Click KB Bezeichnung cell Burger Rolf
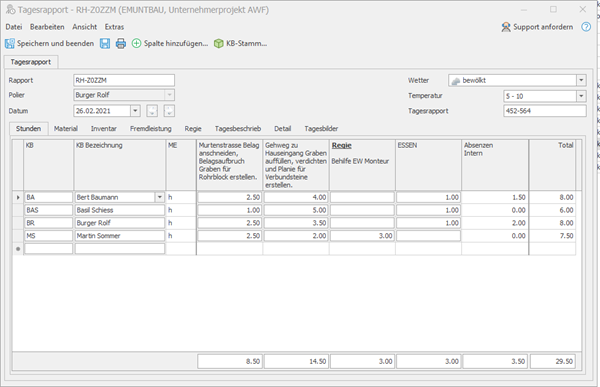600x387 pixels. tap(120, 223)
